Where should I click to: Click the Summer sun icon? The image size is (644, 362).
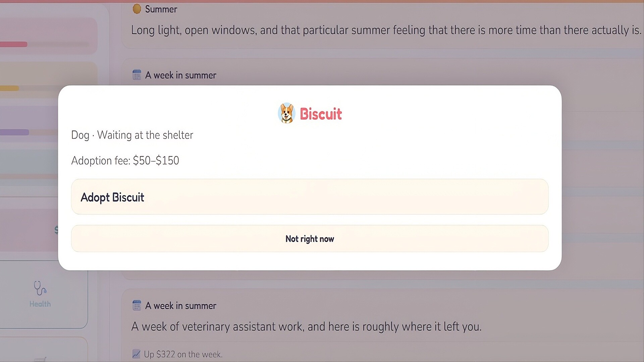(137, 9)
